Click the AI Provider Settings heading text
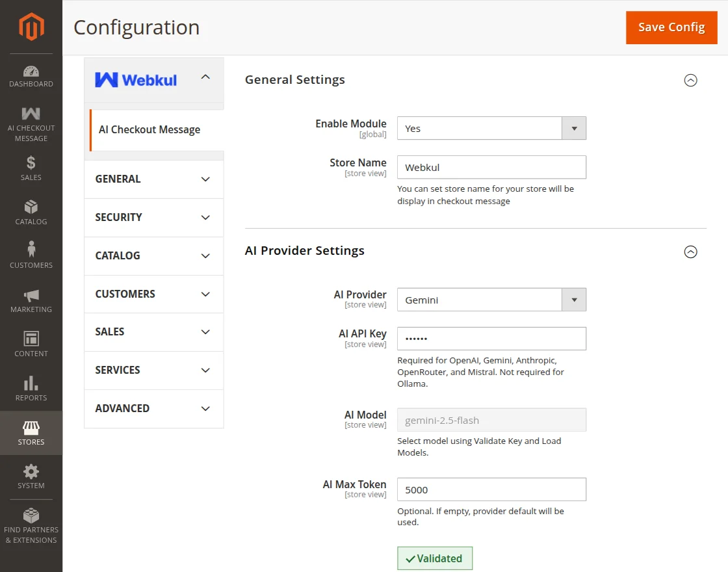 [305, 251]
